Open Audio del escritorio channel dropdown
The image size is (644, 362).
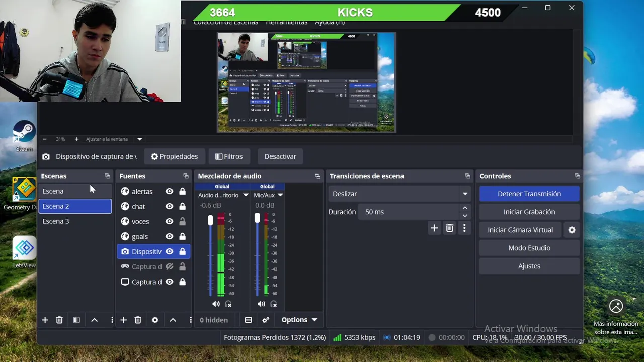pyautogui.click(x=246, y=195)
